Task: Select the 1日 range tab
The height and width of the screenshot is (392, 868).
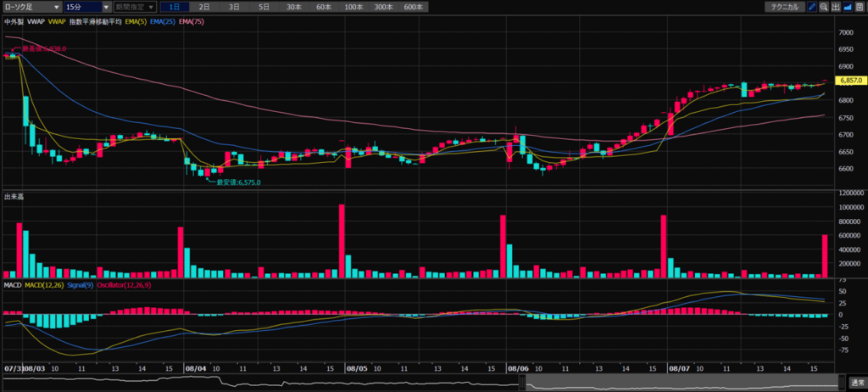Action: (x=174, y=7)
